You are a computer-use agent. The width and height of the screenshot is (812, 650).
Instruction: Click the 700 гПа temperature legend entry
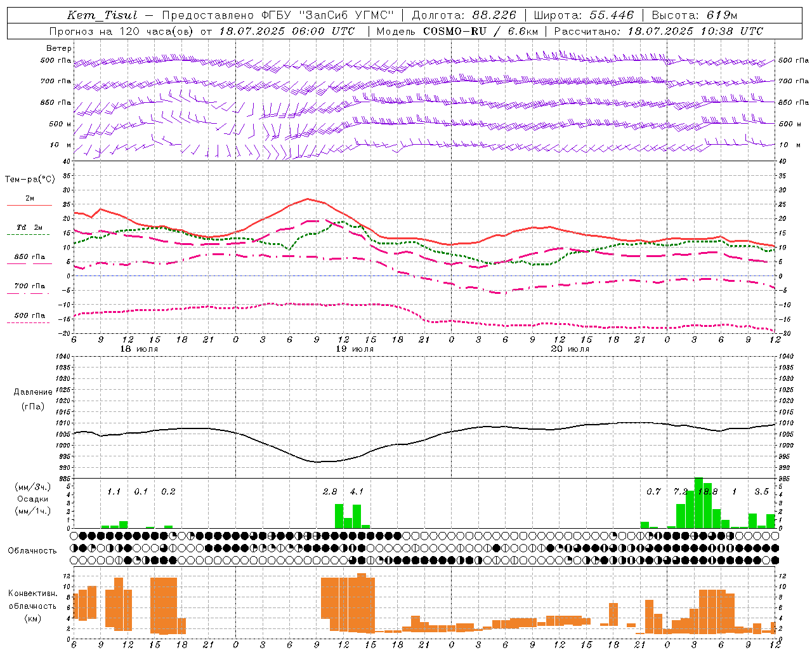[x=29, y=286]
